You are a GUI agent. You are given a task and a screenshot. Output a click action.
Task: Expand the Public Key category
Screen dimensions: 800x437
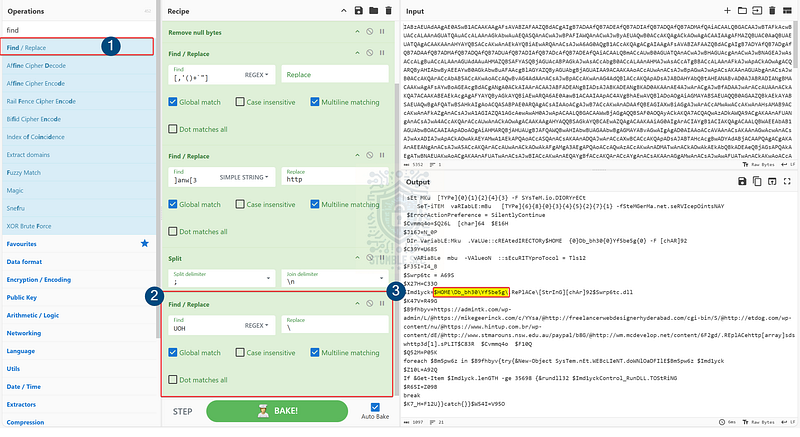click(79, 297)
